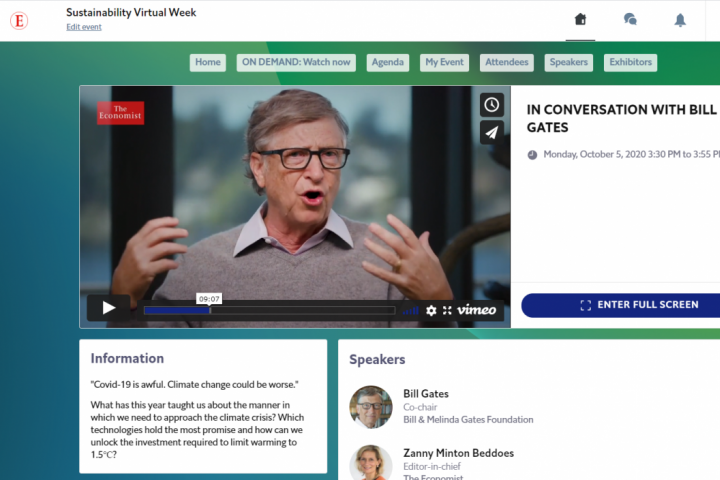Click the Editor-in-chief role text

[x=432, y=466]
